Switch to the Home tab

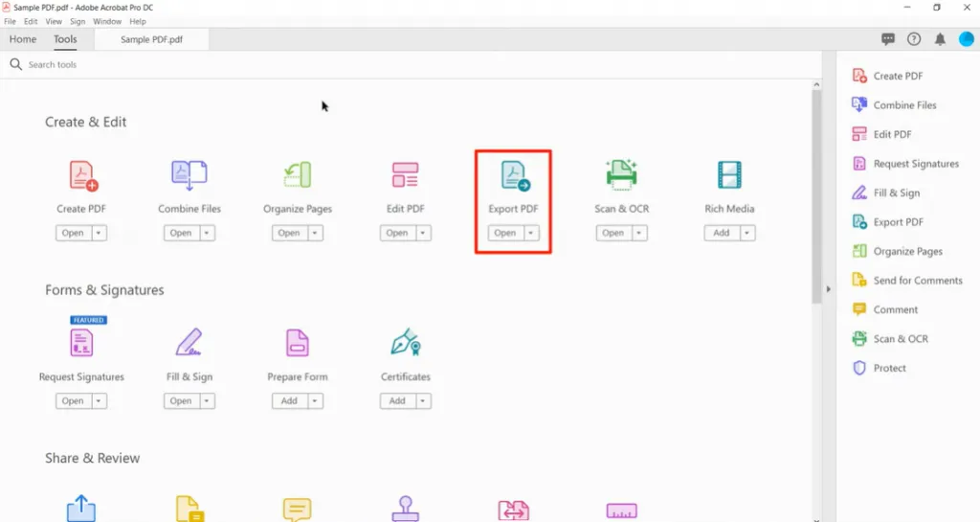[23, 39]
